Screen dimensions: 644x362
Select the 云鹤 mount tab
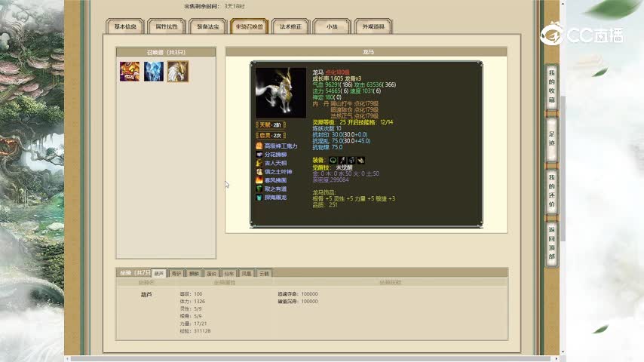(264, 273)
